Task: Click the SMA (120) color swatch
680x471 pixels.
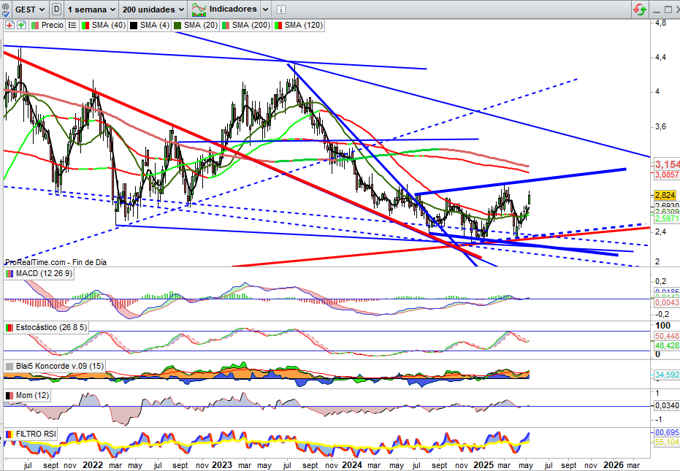Action: tap(278, 26)
